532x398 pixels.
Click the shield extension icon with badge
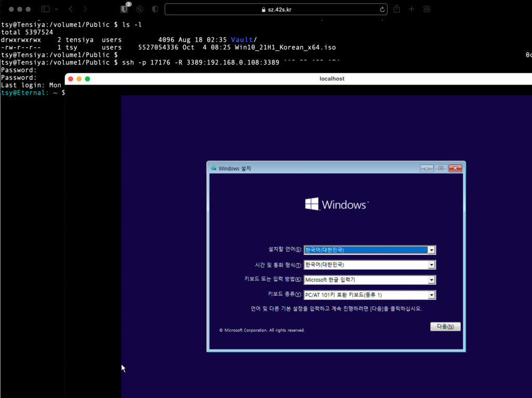(x=125, y=8)
